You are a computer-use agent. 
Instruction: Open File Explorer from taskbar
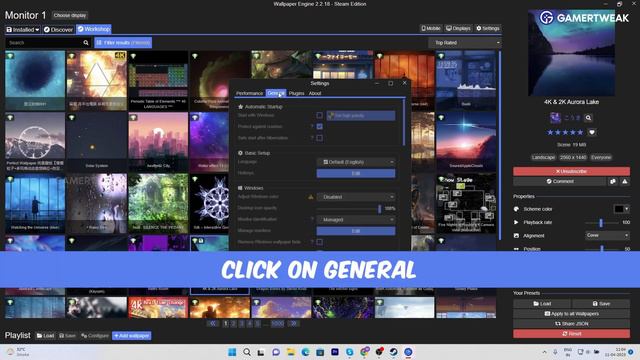click(x=291, y=352)
